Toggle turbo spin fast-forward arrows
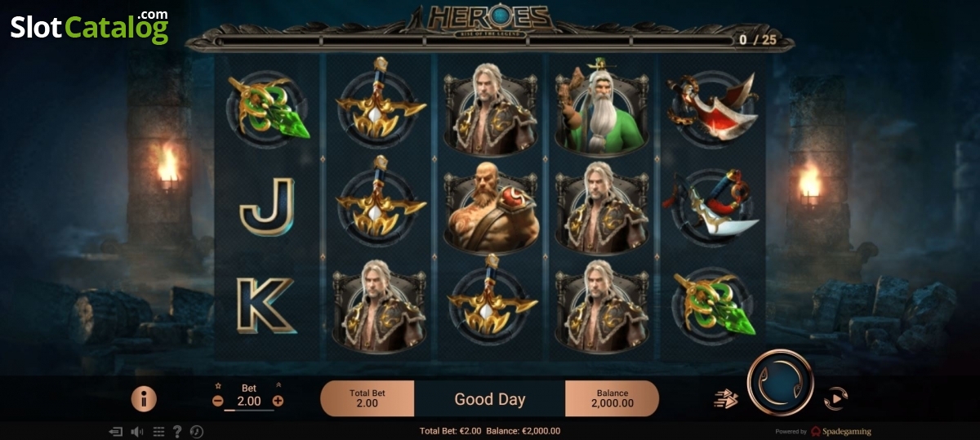 (726, 399)
